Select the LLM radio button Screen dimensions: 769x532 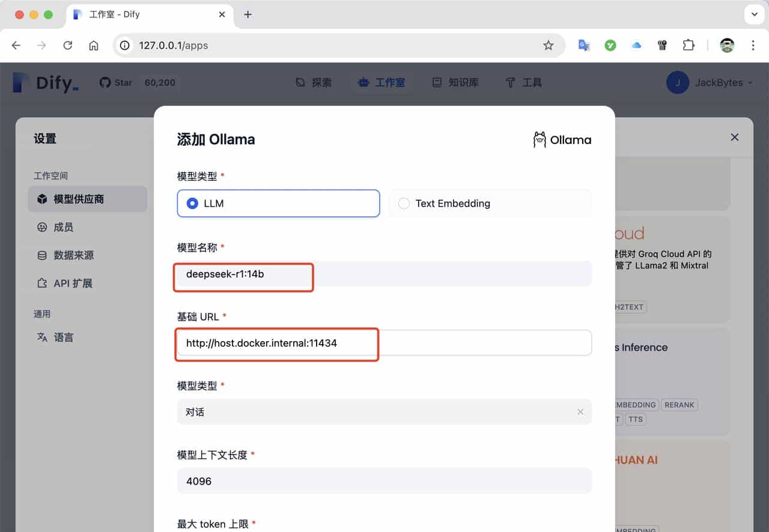pyautogui.click(x=192, y=203)
